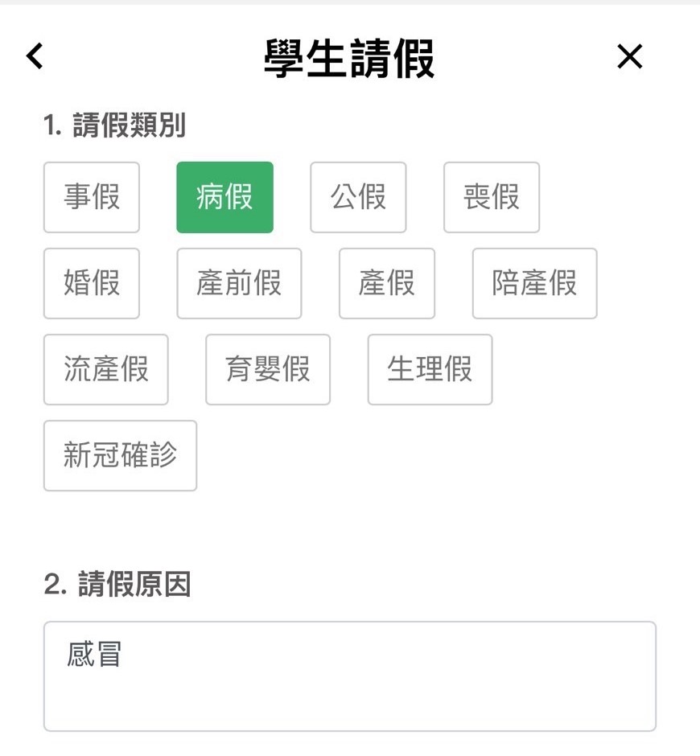Click the 請假原因 text field containing 感冒

tap(350, 676)
